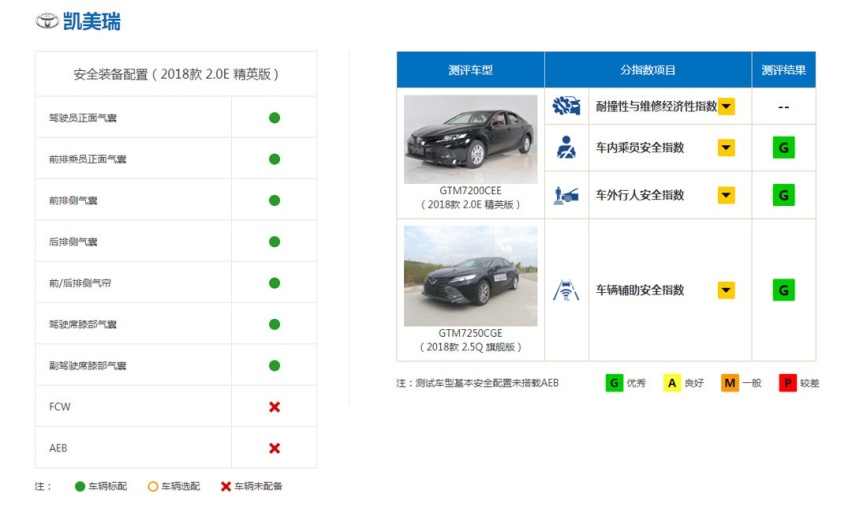Click the green 车辆标配 legend dot
Image resolution: width=852 pixels, height=513 pixels.
(x=80, y=486)
